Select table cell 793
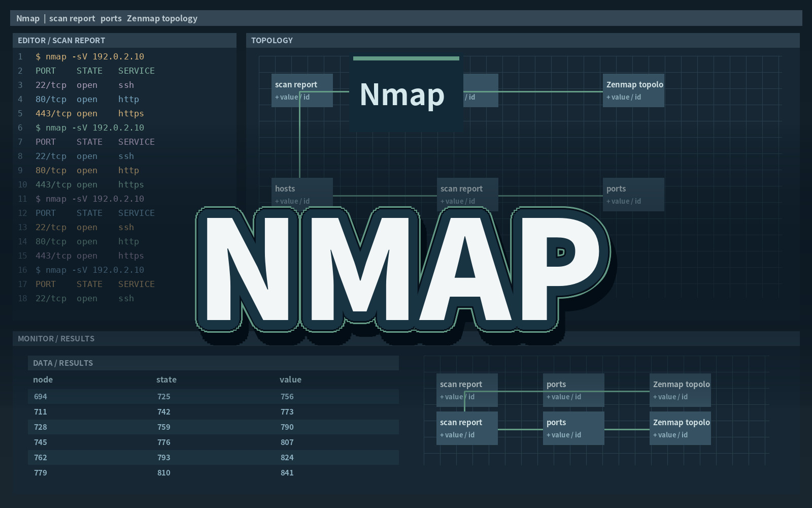The image size is (812, 508). (164, 457)
